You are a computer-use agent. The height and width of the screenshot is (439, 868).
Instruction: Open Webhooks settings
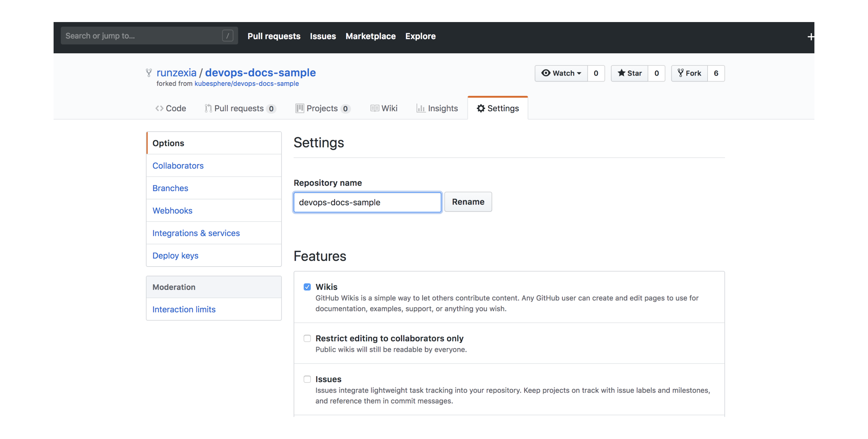[x=214, y=210]
